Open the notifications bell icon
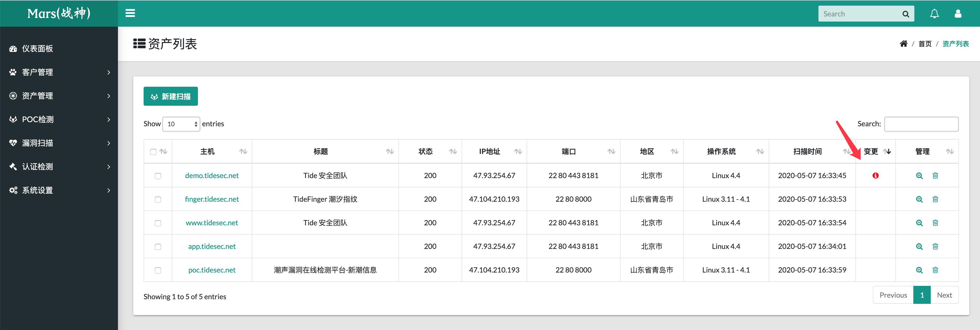The height and width of the screenshot is (330, 980). click(x=935, y=13)
